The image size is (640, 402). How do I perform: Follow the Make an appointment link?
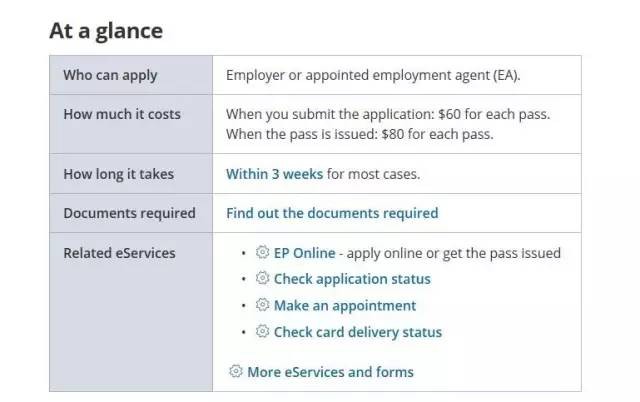click(x=345, y=306)
